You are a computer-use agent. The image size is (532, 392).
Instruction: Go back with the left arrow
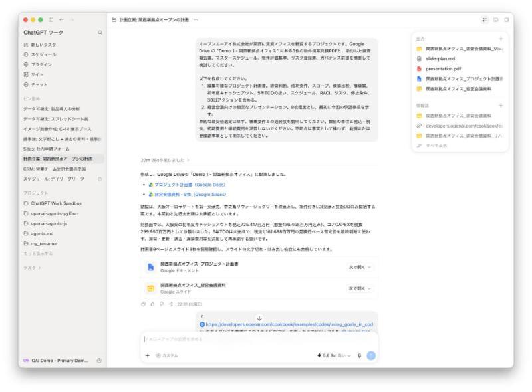click(x=61, y=20)
